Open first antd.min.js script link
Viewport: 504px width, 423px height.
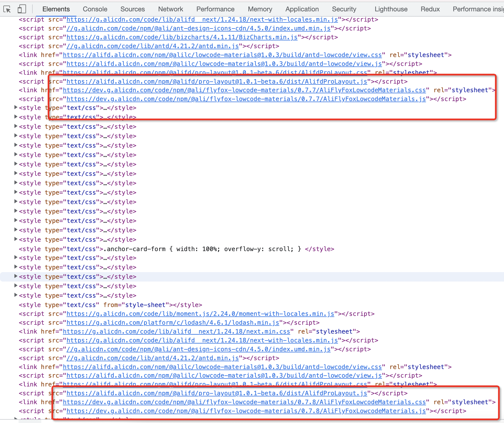(x=153, y=46)
